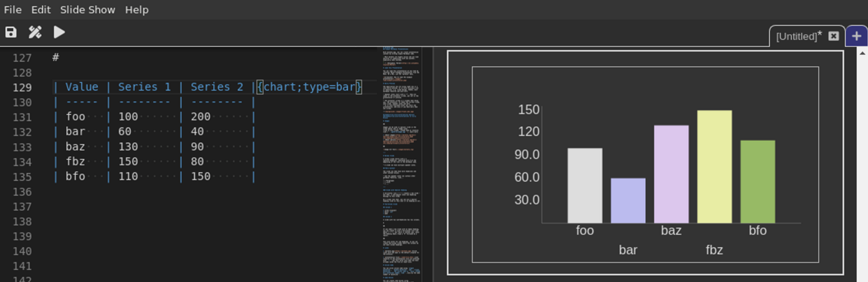Open the File menu

tap(13, 10)
